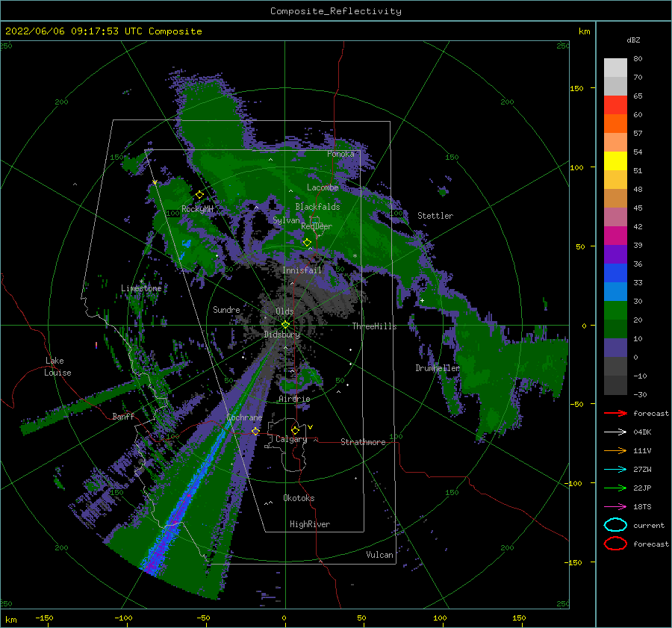The width and height of the screenshot is (672, 628).
Task: Click the HighRiver city label
Action: point(310,525)
